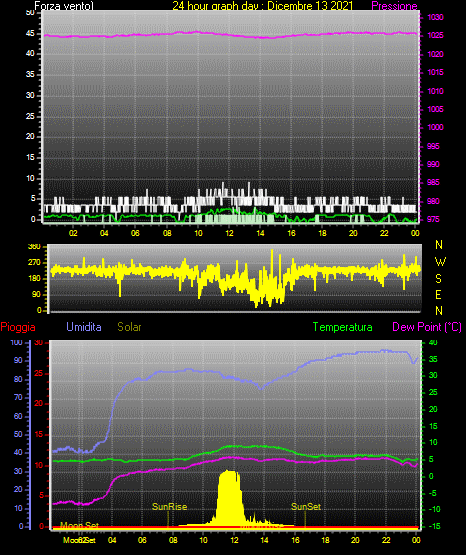Click the 'SunSet' marker label

click(306, 507)
